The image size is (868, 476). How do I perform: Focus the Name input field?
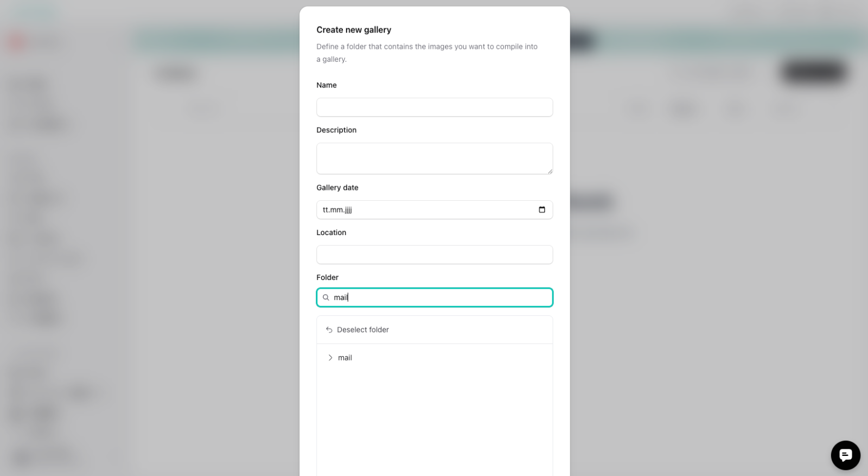(434, 107)
